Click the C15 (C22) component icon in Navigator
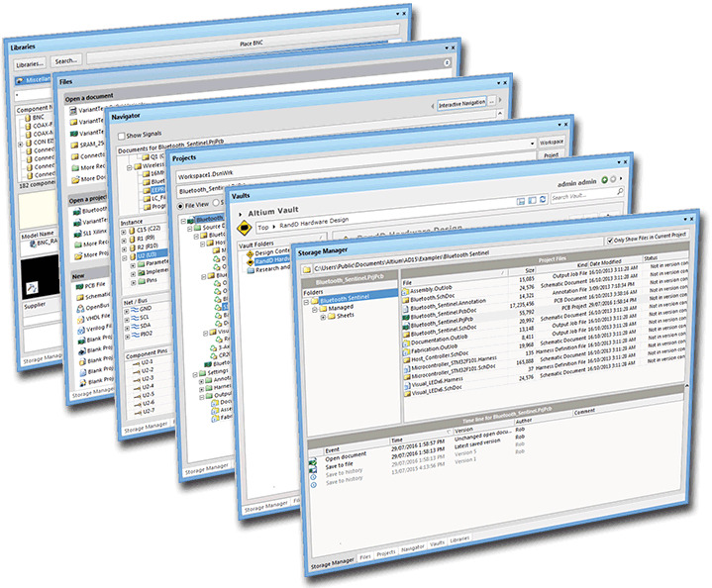This screenshot has height=588, width=712. (x=132, y=231)
